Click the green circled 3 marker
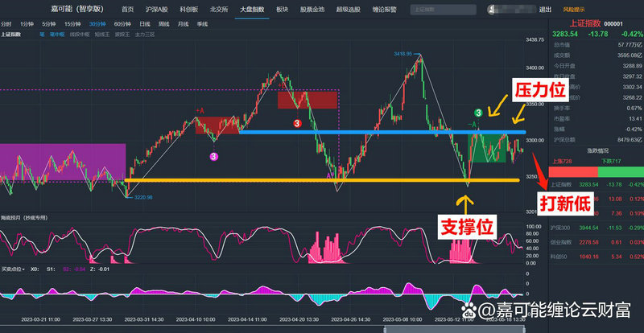Viewport: 644px width, 333px height. [478, 113]
